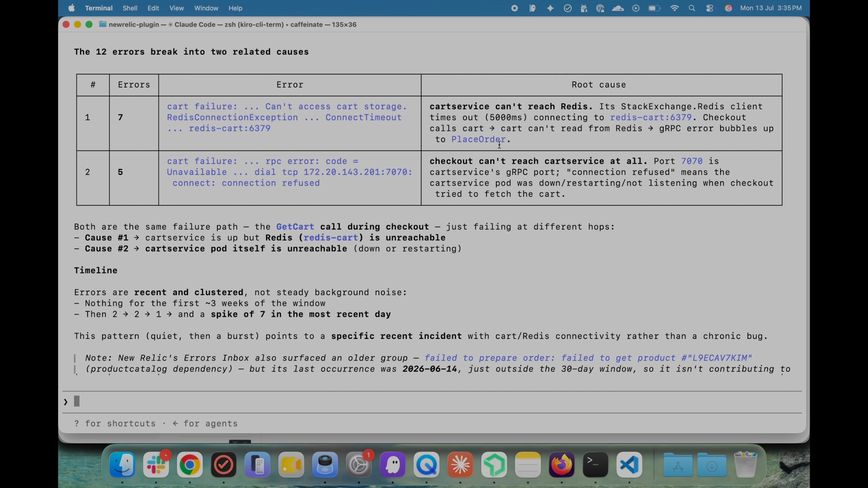868x488 pixels.
Task: Open the Window menu
Action: click(207, 8)
